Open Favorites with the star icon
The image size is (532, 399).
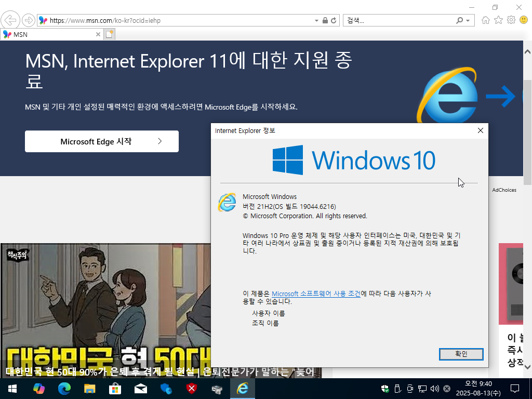[498, 20]
